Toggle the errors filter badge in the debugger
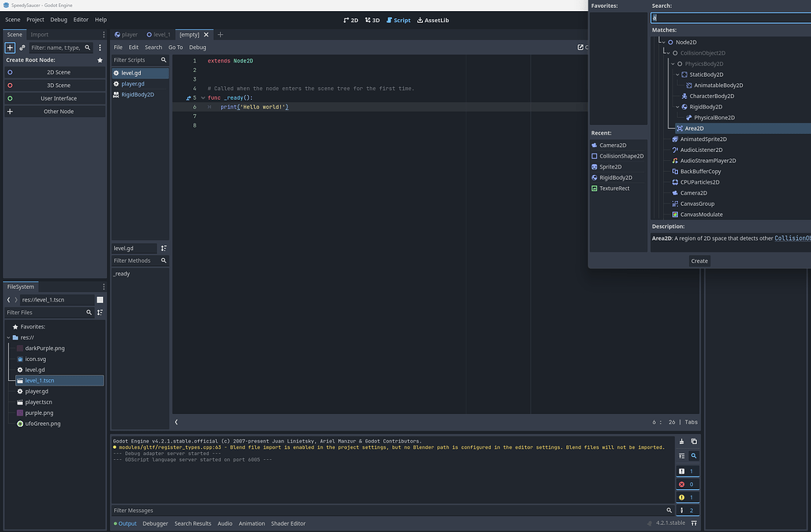Viewport: 811px width, 532px height. pyautogui.click(x=686, y=484)
